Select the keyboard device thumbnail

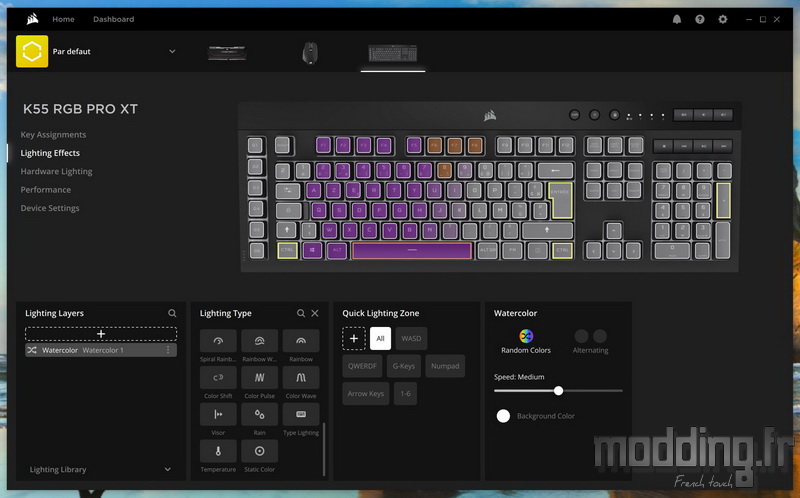pyautogui.click(x=393, y=53)
